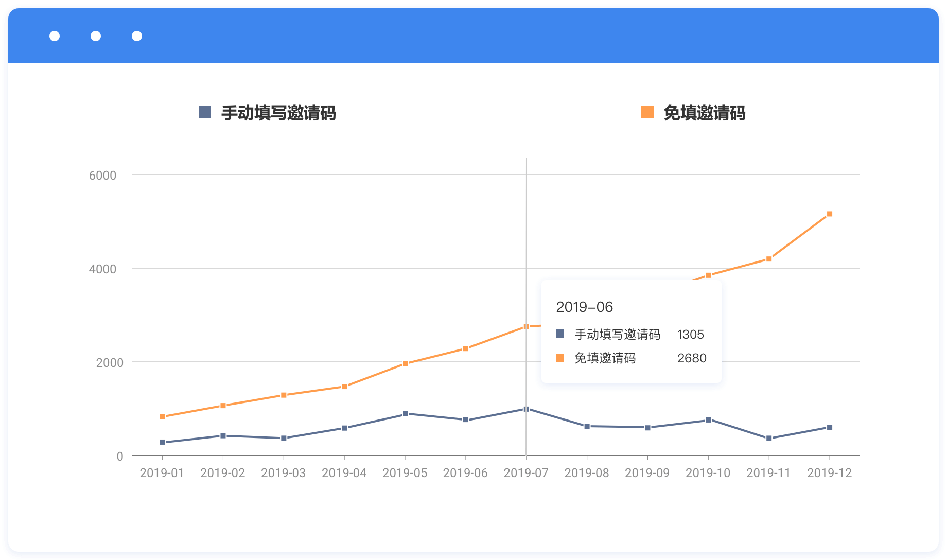Image resolution: width=947 pixels, height=560 pixels.
Task: Select the blue data point for 2019-05
Action: (x=405, y=414)
